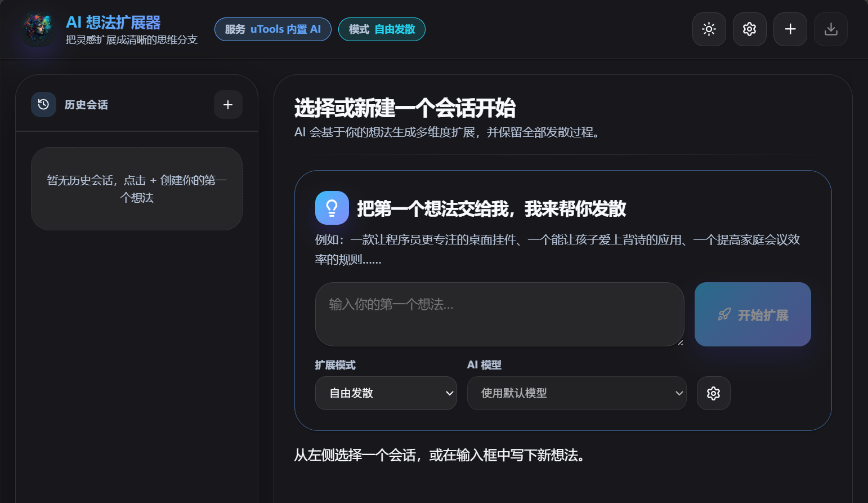The height and width of the screenshot is (503, 868).
Task: Click the lightbulb idea icon
Action: (332, 208)
